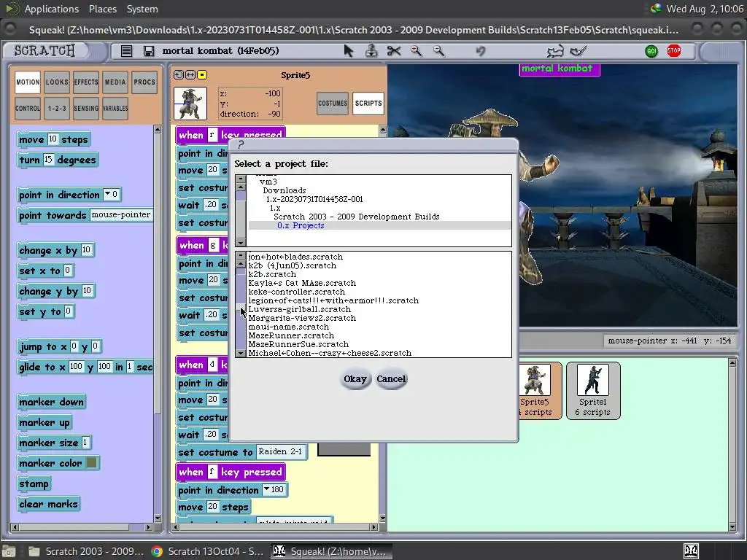Select file MazeRunner.scratch
The image size is (747, 560).
pos(291,335)
